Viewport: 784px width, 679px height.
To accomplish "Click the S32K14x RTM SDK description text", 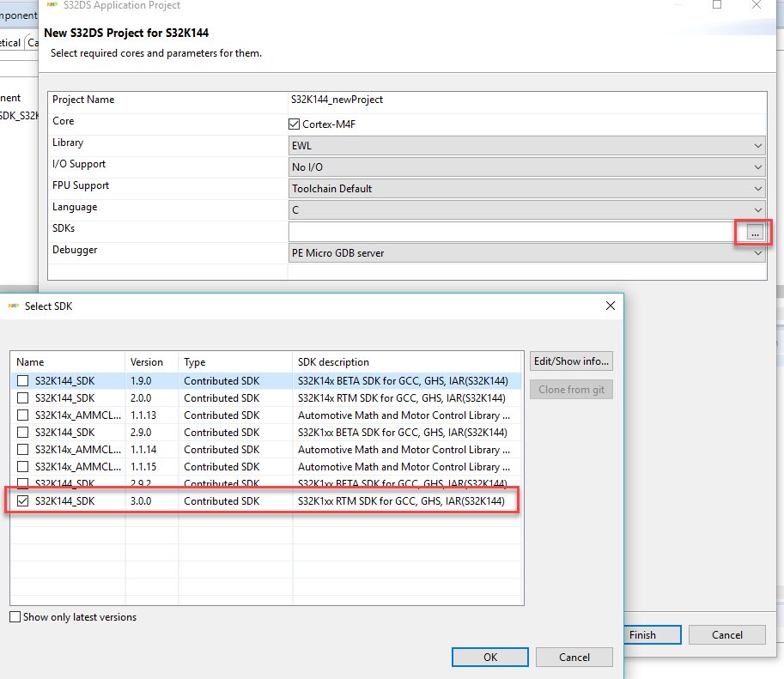I will point(402,398).
